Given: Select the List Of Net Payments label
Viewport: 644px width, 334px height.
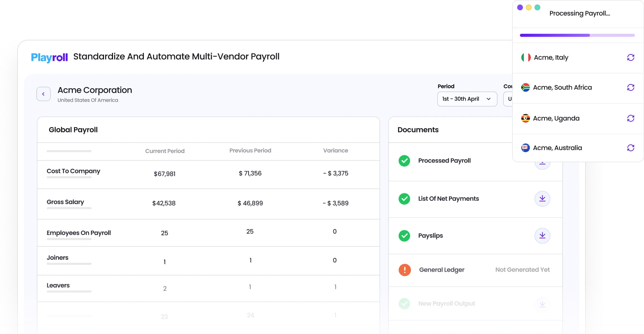Looking at the screenshot, I should (x=448, y=199).
